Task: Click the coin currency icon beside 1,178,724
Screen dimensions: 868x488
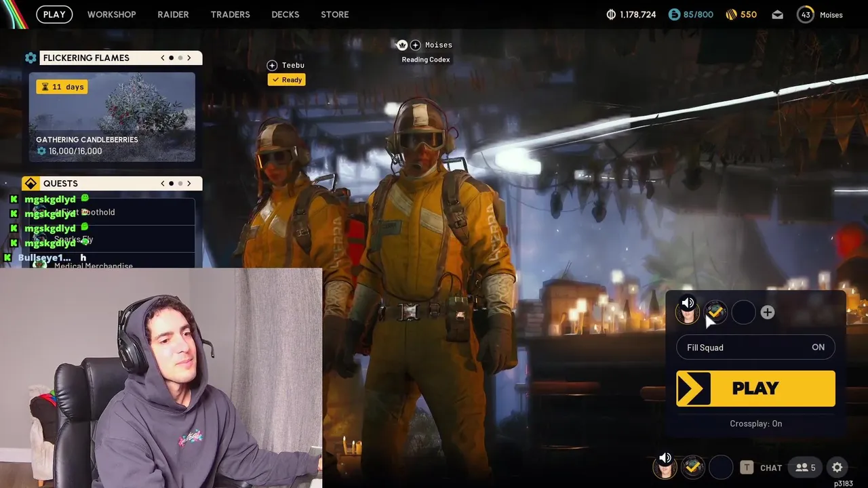Action: click(x=610, y=14)
